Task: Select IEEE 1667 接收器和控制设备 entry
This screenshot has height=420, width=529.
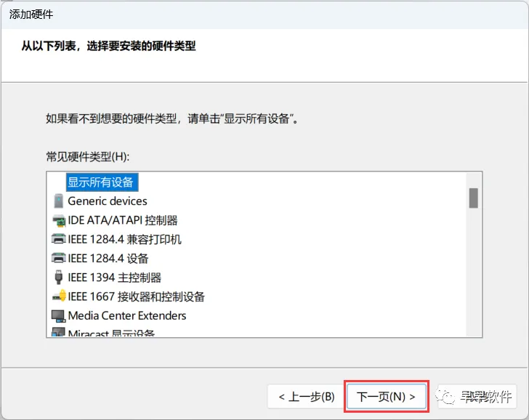Action: click(x=136, y=296)
